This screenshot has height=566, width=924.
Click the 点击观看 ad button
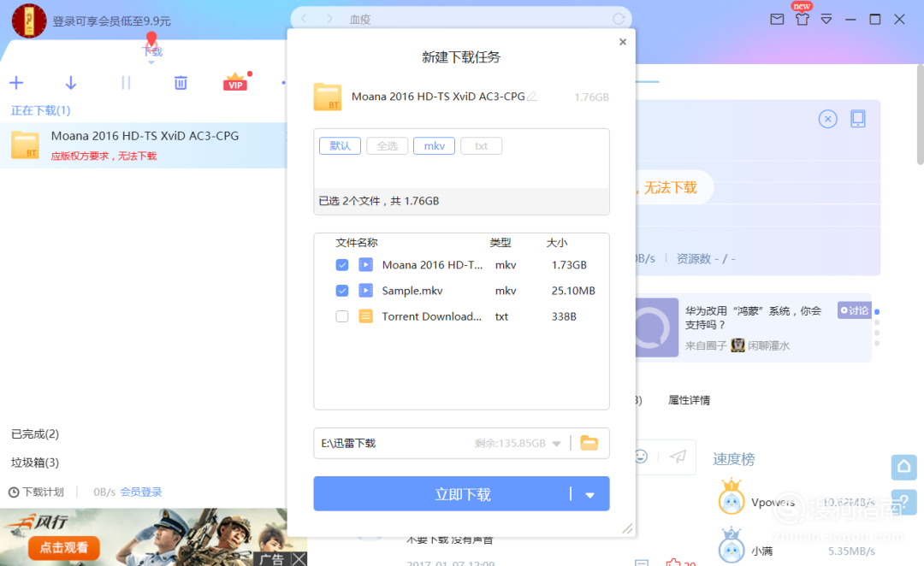click(x=63, y=548)
